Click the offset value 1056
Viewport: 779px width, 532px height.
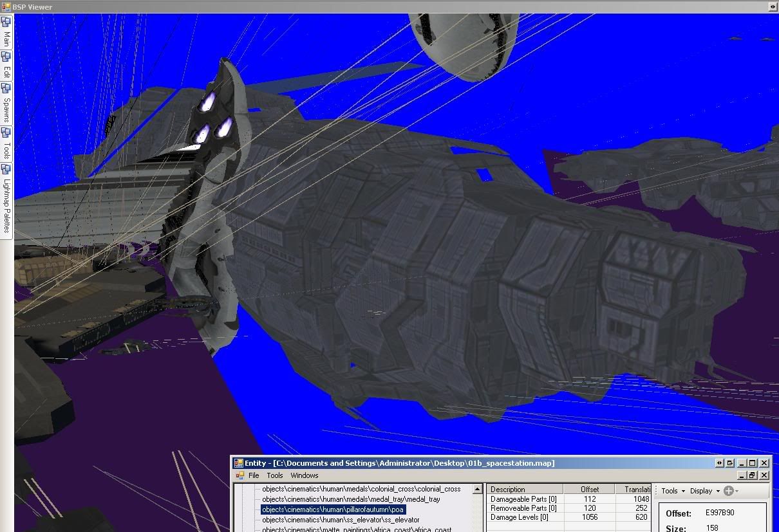(x=589, y=517)
